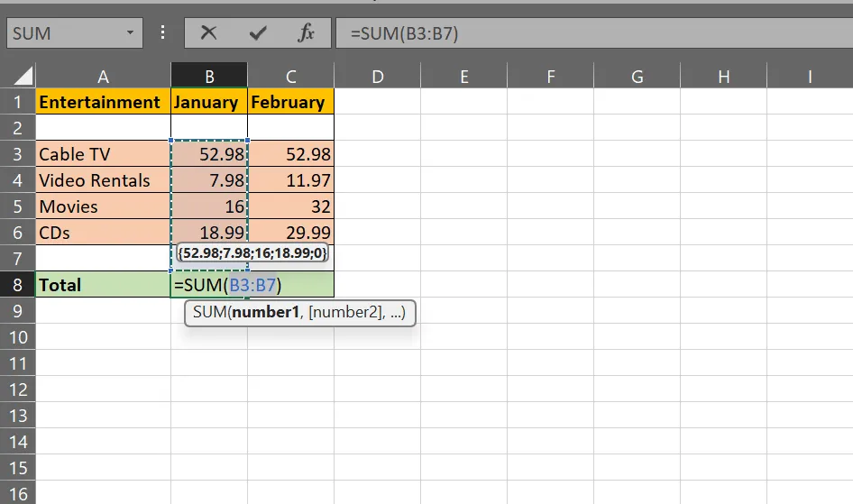Viewport: 853px width, 504px height.
Task: Click the cell containing 7.98
Action: [209, 180]
